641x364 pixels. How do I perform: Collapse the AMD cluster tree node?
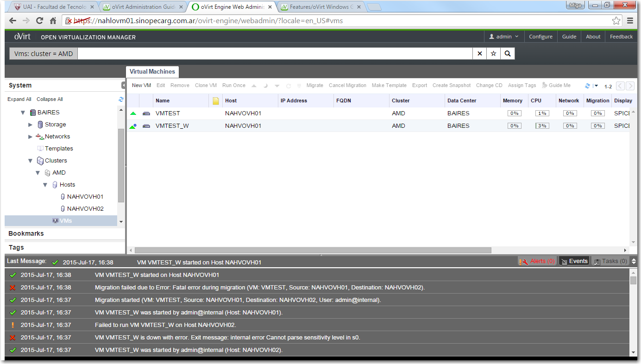tap(38, 173)
